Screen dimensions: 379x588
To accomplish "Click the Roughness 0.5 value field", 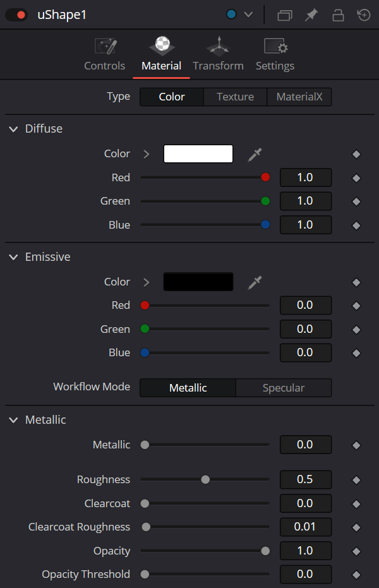I will coord(306,479).
